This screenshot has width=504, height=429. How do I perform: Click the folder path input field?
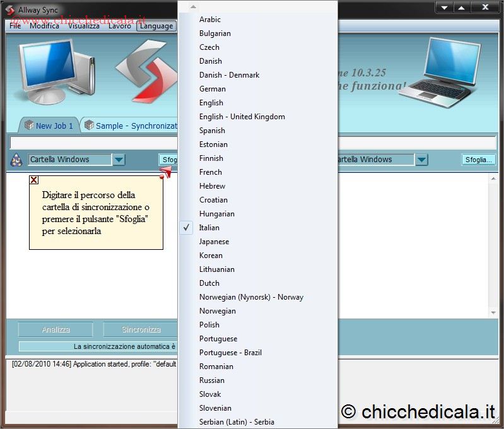coord(95,143)
